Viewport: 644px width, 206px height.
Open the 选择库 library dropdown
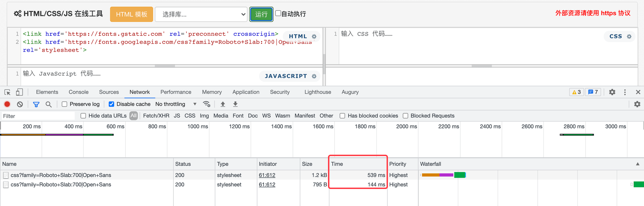201,14
